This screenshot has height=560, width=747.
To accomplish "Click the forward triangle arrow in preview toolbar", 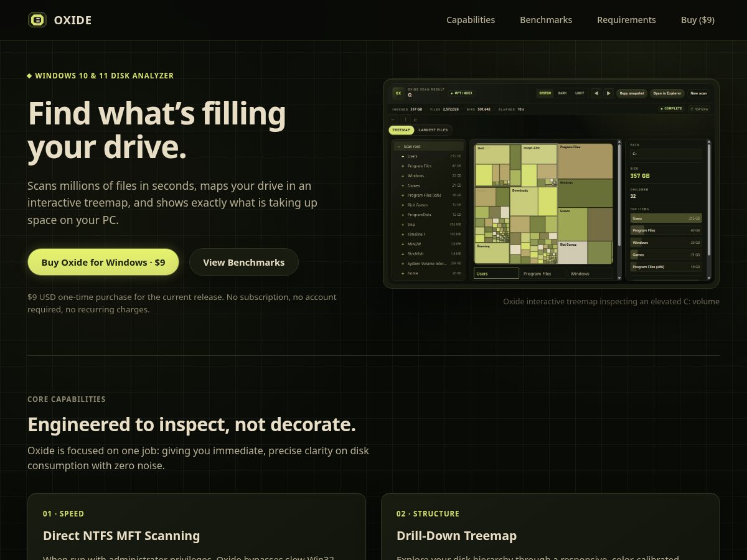I will [x=608, y=93].
